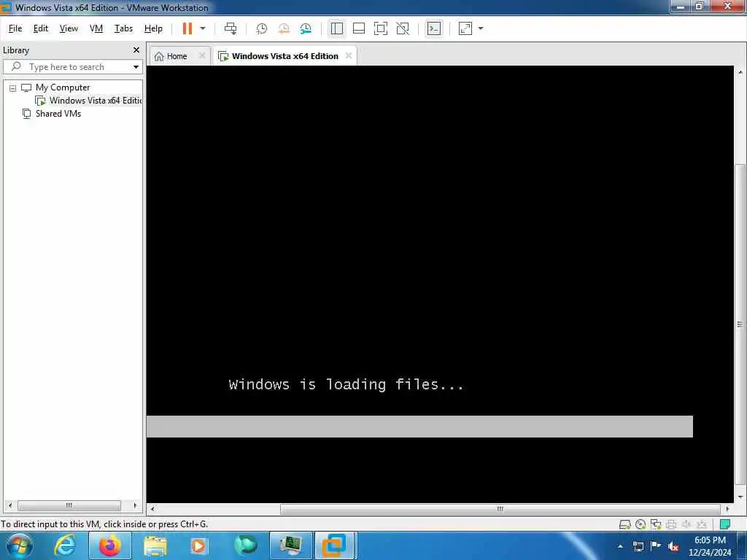Open the Windows Start menu
Image resolution: width=747 pixels, height=560 pixels.
click(x=20, y=545)
